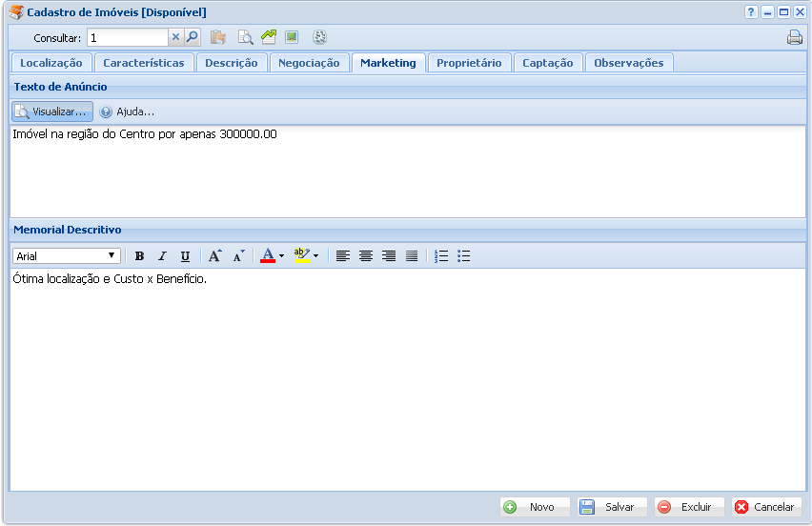Image resolution: width=812 pixels, height=526 pixels.
Task: Expand the font color dropdown arrow
Action: click(x=282, y=256)
